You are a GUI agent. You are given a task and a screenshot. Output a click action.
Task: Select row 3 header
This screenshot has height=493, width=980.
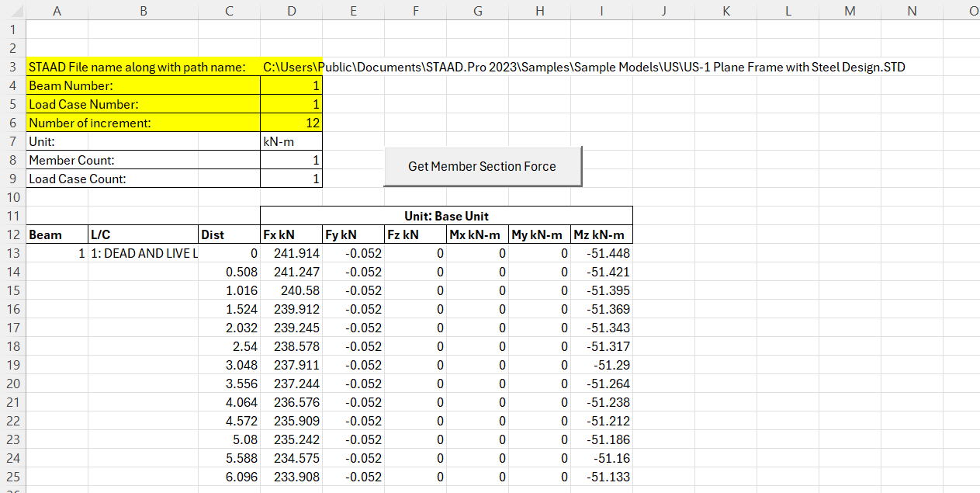point(12,67)
